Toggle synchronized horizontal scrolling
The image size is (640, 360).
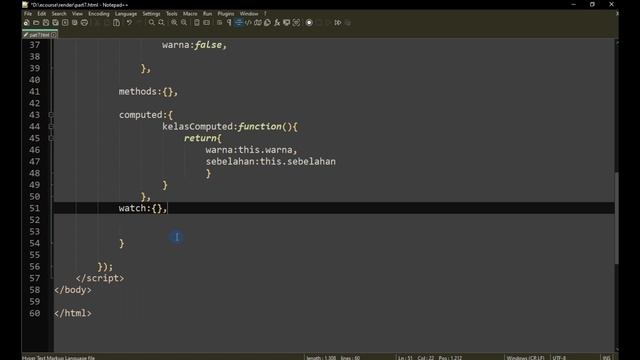[x=207, y=23]
